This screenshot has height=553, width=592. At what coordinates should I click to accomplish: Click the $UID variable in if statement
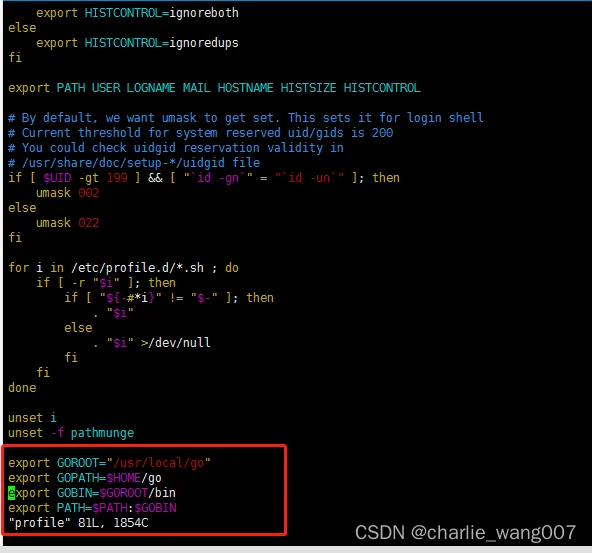pos(57,178)
